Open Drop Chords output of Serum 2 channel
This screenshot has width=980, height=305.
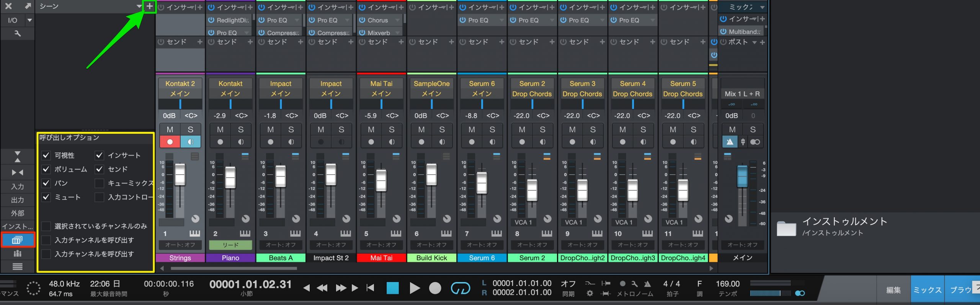point(532,94)
